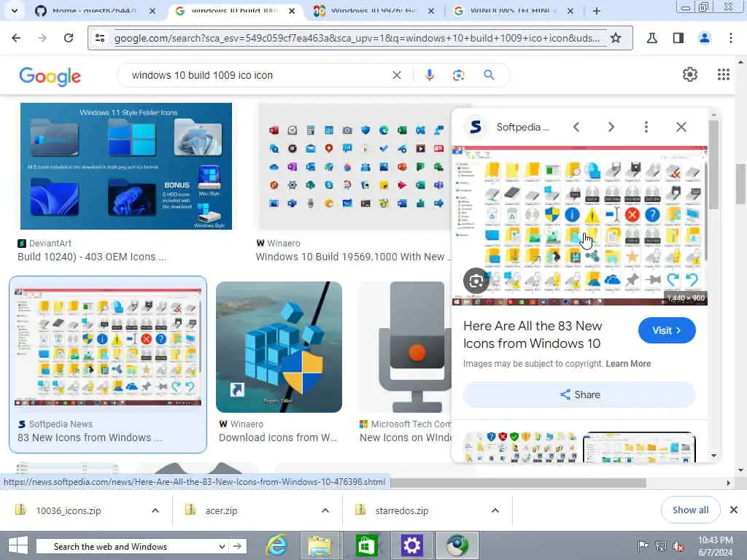Launch Windows Store from taskbar

click(366, 545)
